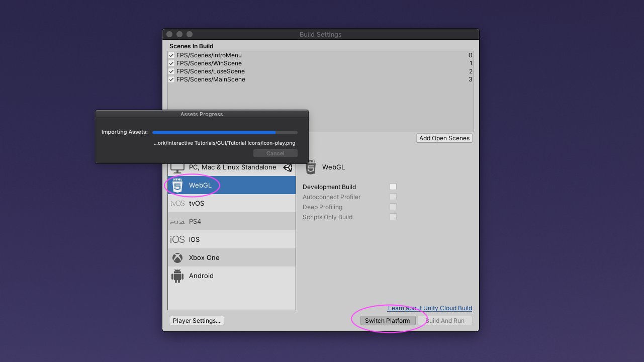The width and height of the screenshot is (644, 362).
Task: Select the iOS platform icon
Action: click(177, 239)
